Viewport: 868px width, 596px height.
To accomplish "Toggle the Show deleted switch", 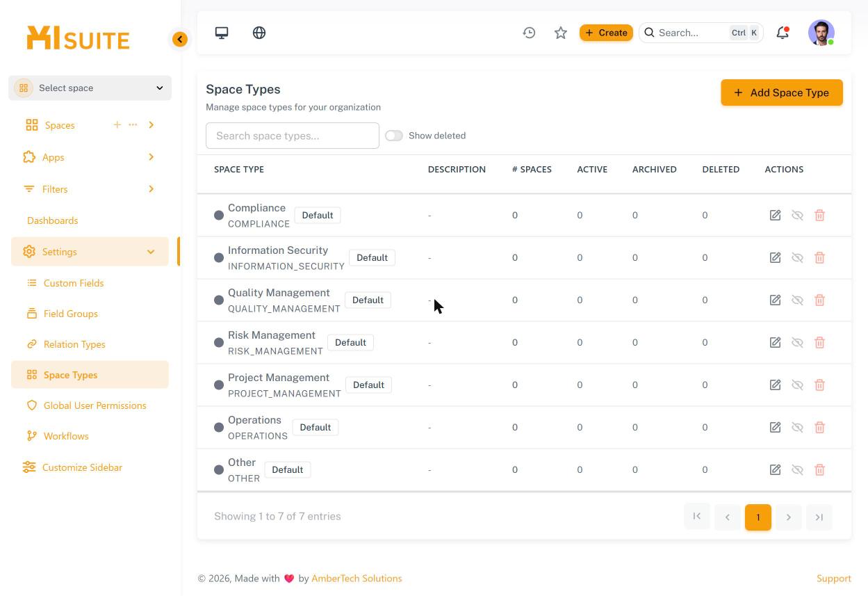I will pyautogui.click(x=394, y=136).
